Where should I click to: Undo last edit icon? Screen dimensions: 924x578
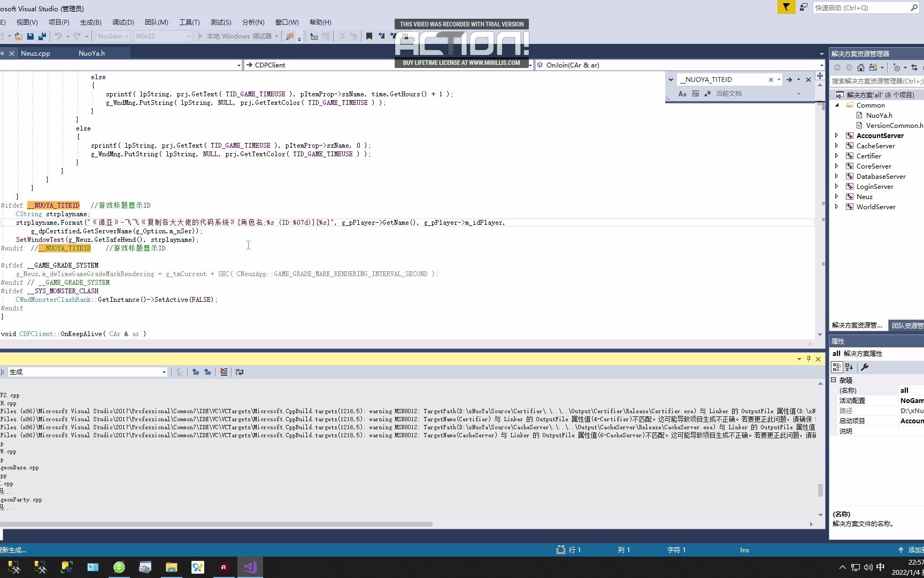58,36
